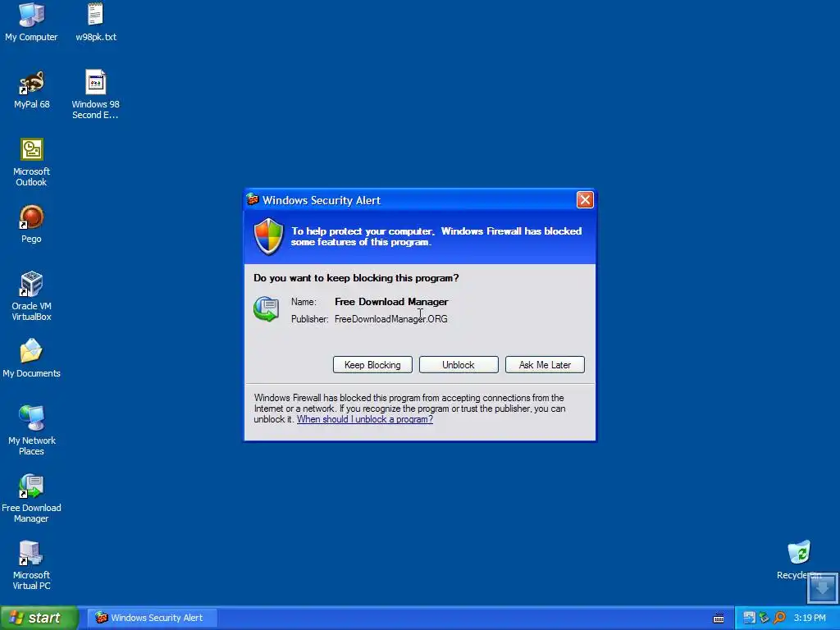
Task: Close the Windows Security Alert dialog
Action: pos(584,200)
